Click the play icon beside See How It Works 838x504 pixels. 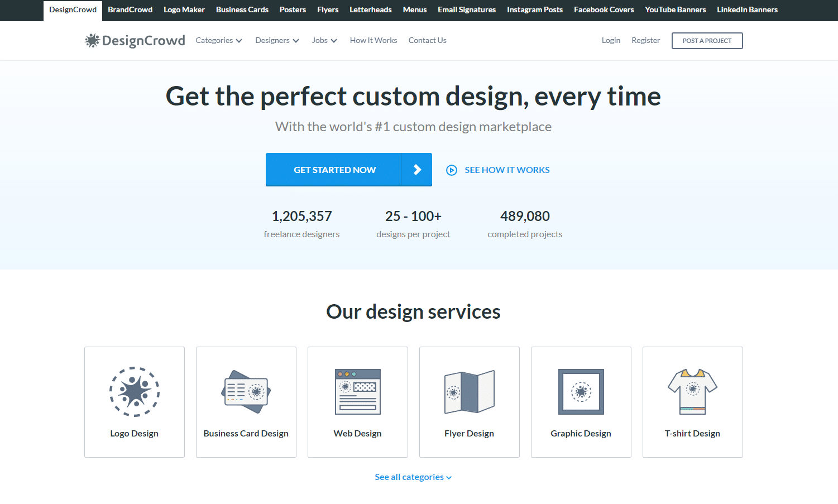point(452,170)
